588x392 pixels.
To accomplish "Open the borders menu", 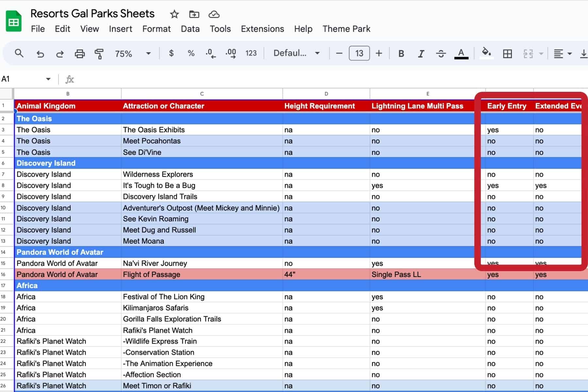I will (507, 54).
